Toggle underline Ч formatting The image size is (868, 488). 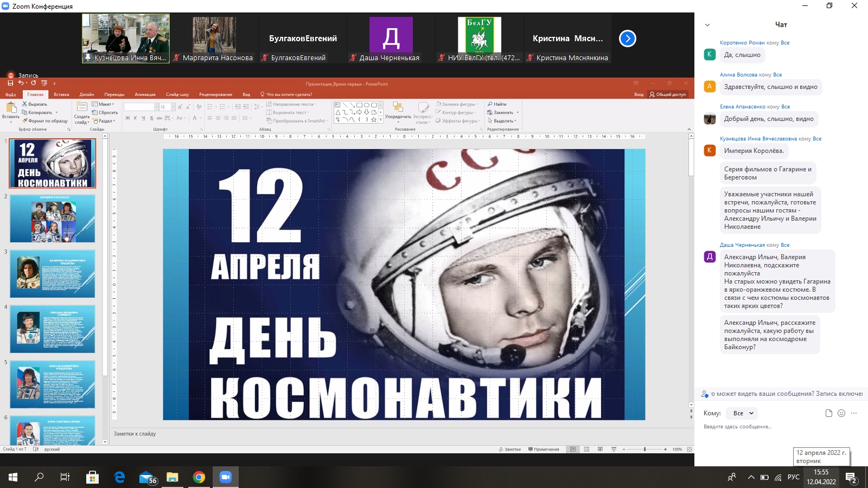pyautogui.click(x=143, y=118)
